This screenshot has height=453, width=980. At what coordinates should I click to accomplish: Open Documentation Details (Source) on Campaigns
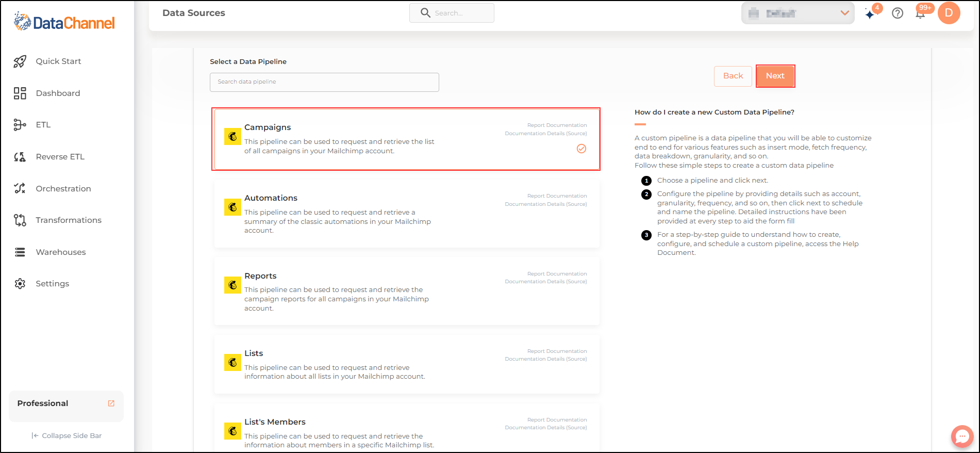pos(545,134)
